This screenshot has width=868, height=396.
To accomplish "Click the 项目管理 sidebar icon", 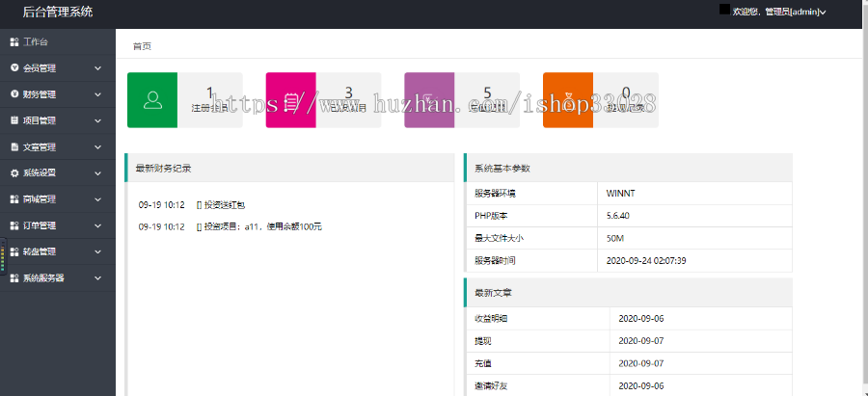I will pyautogui.click(x=14, y=121).
